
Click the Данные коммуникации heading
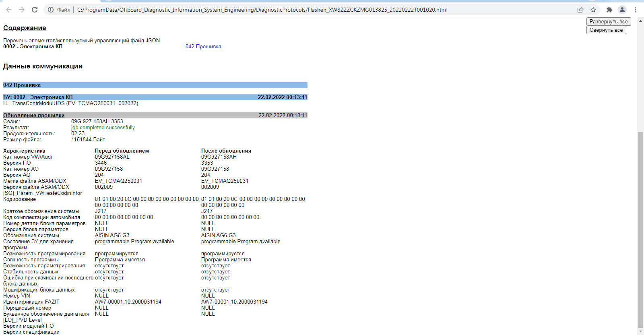point(43,66)
